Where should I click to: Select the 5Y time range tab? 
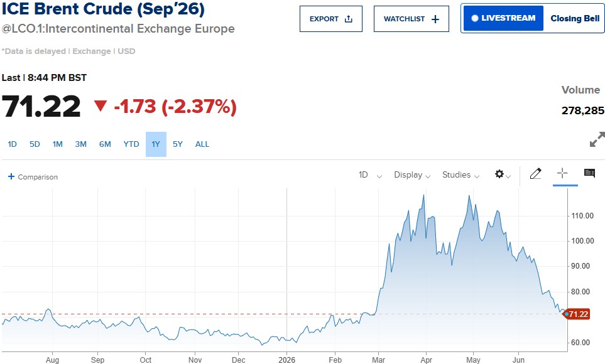pyautogui.click(x=178, y=144)
